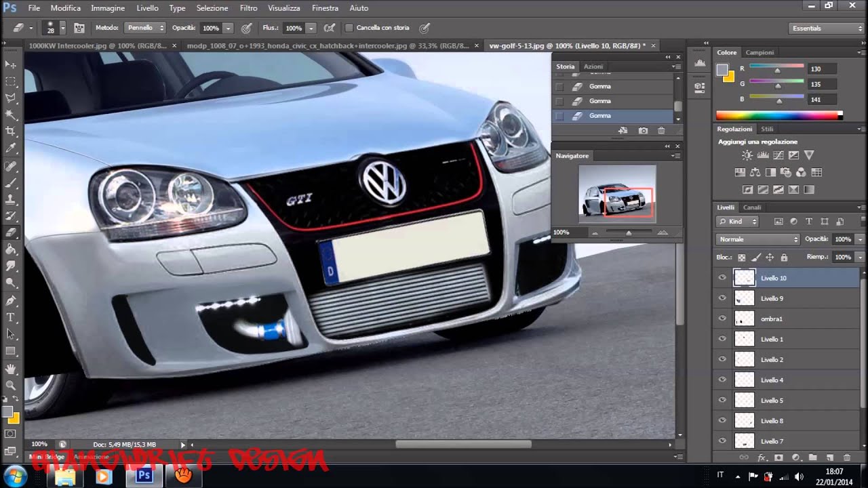
Task: Select the Crop tool
Action: coord(11,131)
